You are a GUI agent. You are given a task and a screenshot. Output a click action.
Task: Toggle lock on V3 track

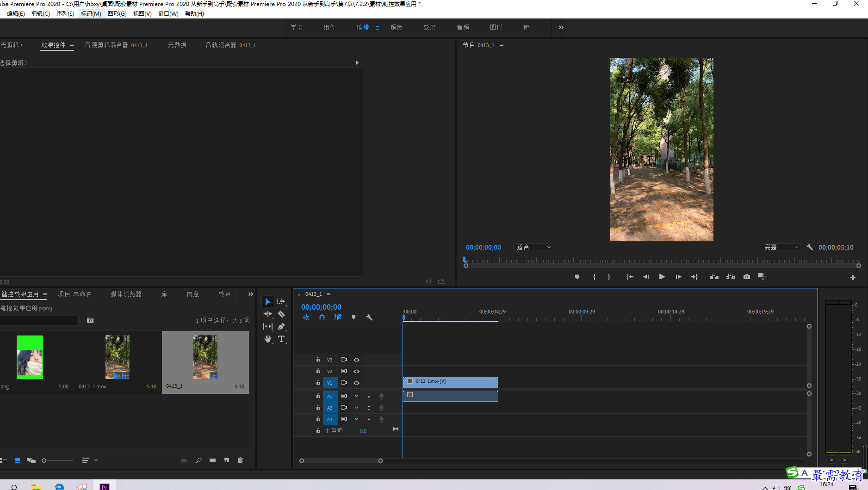point(318,359)
